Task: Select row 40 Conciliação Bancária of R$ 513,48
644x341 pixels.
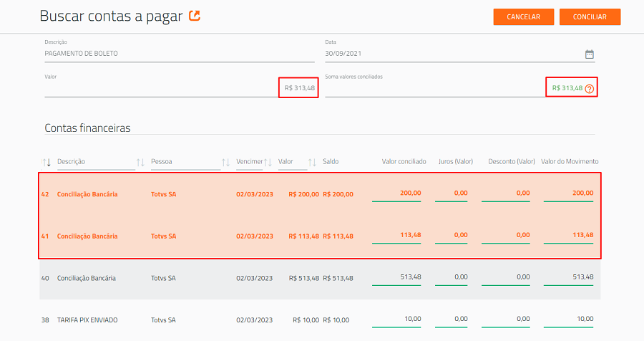Action: pyautogui.click(x=320, y=279)
